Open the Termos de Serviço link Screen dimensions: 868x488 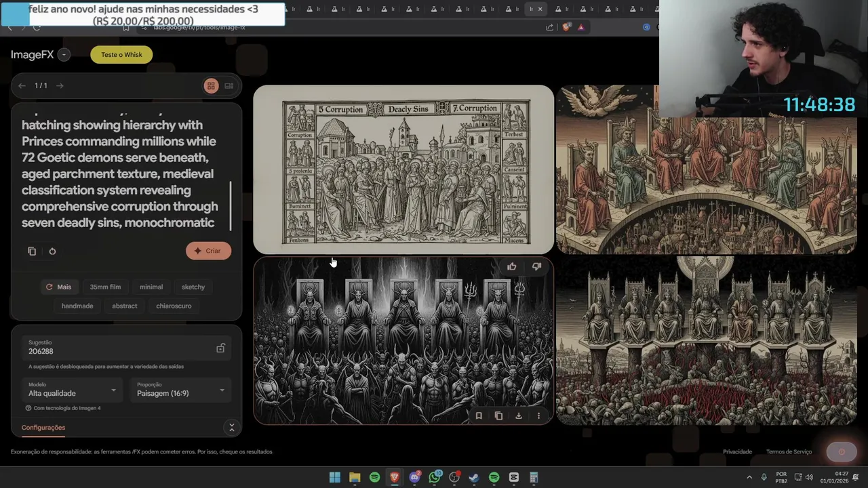pos(789,451)
